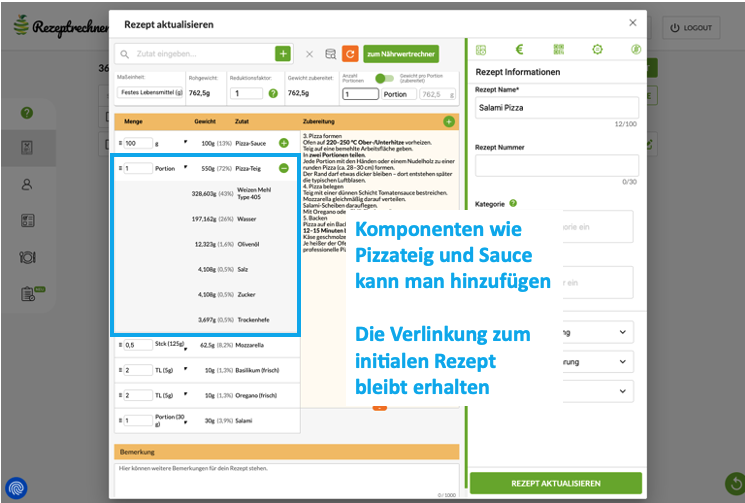Collapse the Pizza-Teig ingredient components
This screenshot has height=503, width=745.
click(x=283, y=168)
